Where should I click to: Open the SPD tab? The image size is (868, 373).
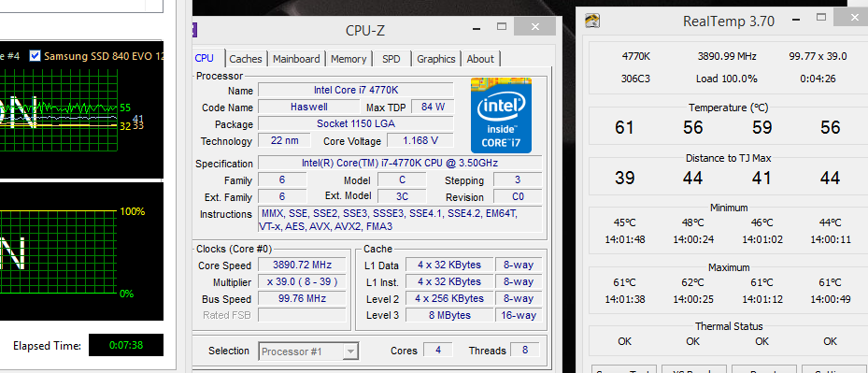[x=391, y=59]
